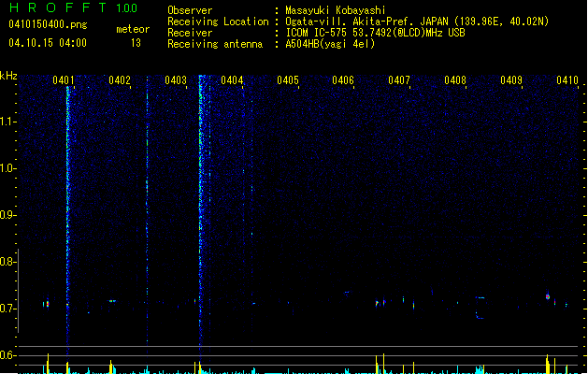This screenshot has width=588, height=374.
Task: Click the 0404 time marker
Action: click(x=232, y=80)
